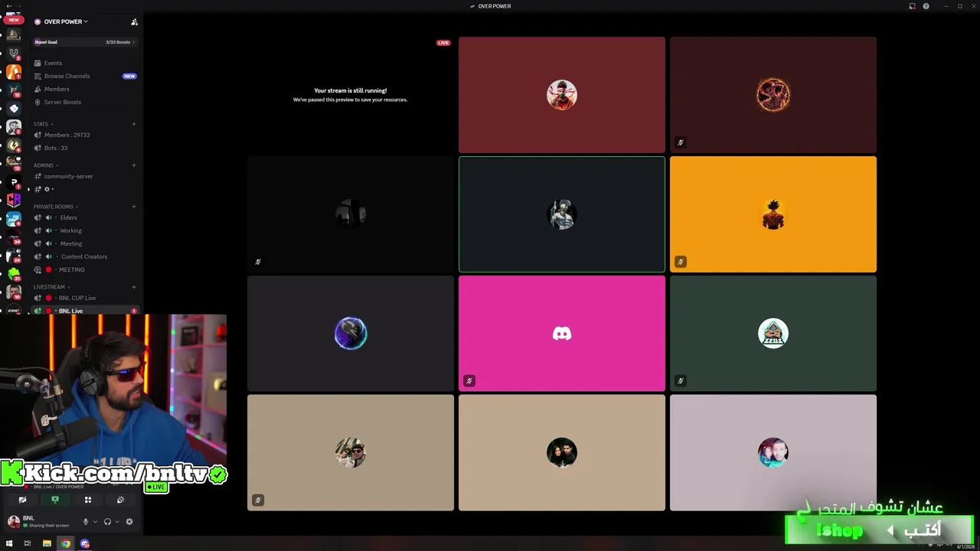Open User Settings gear
980x551 pixels.
[x=129, y=521]
